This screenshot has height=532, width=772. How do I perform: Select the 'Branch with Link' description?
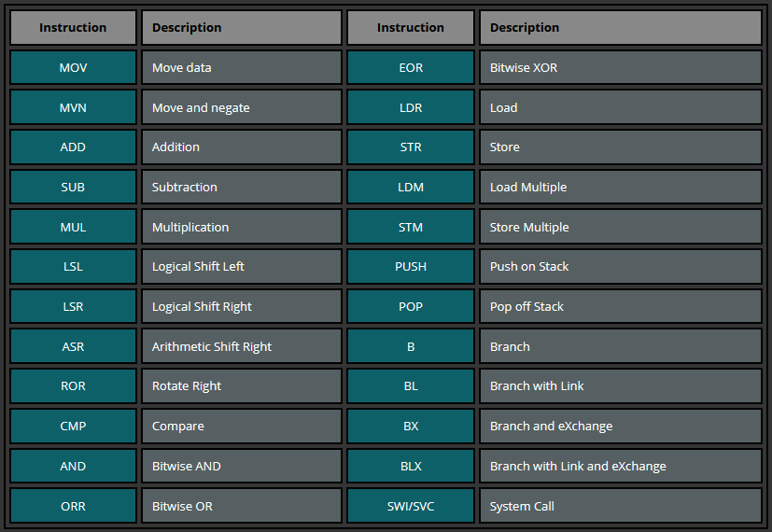click(537, 385)
